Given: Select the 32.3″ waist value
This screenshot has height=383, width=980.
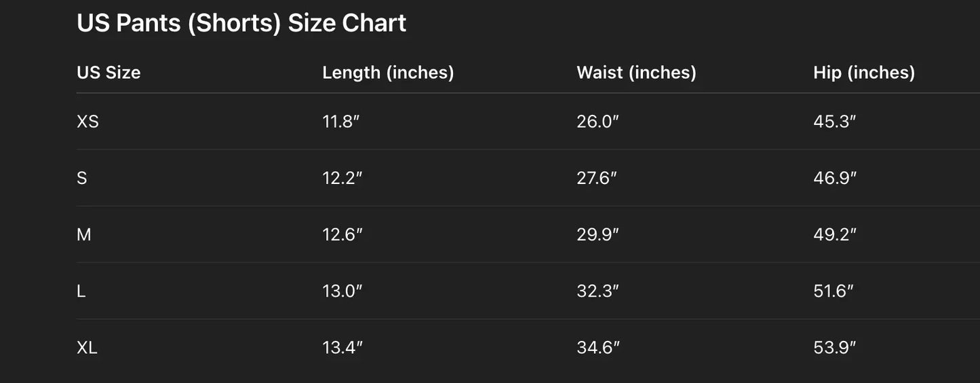Looking at the screenshot, I should point(597,291).
